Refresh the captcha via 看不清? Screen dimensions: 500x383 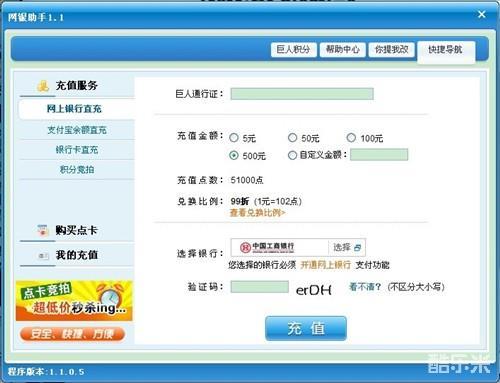[x=365, y=287]
